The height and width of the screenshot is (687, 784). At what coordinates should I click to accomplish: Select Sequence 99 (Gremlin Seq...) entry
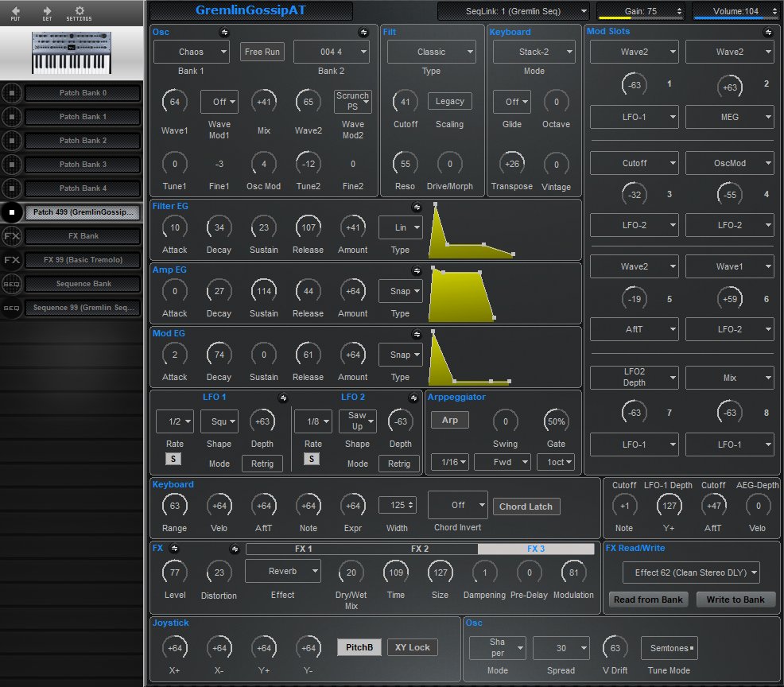[x=83, y=308]
